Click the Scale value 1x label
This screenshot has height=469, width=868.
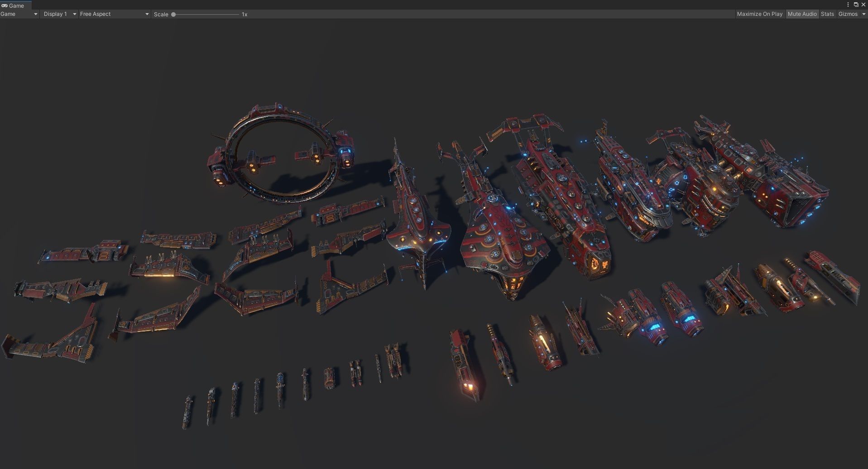(x=245, y=14)
